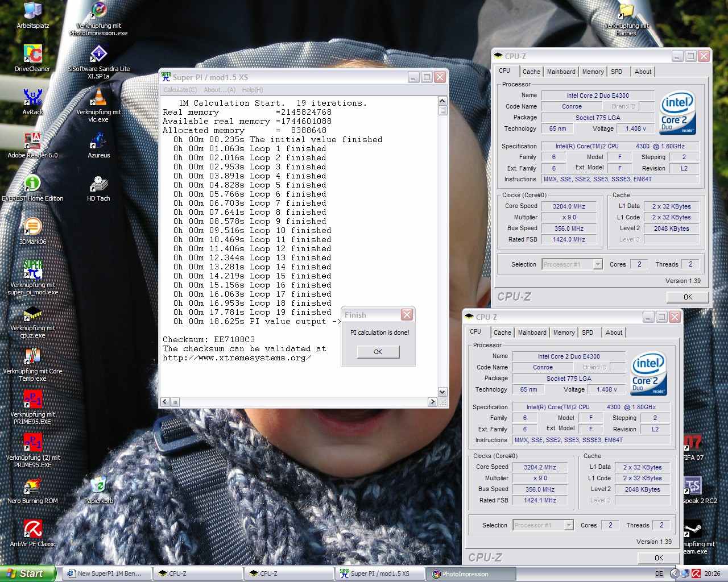The image size is (728, 582).
Task: Click Super PI horizontal scroll right arrow
Action: pos(432,402)
